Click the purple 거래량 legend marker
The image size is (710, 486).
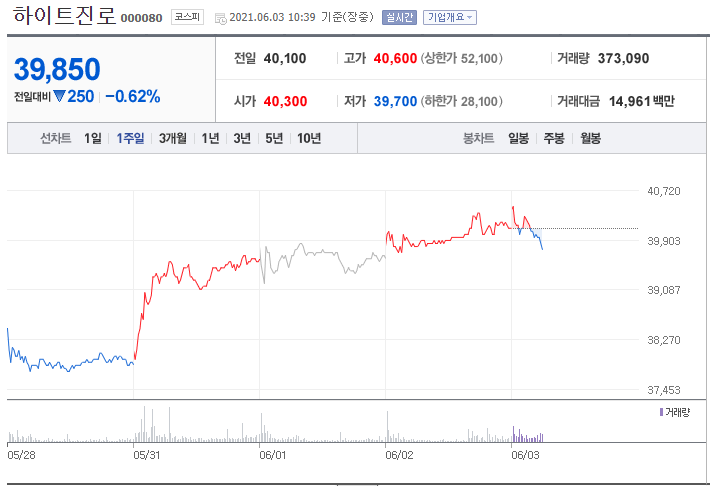click(662, 412)
